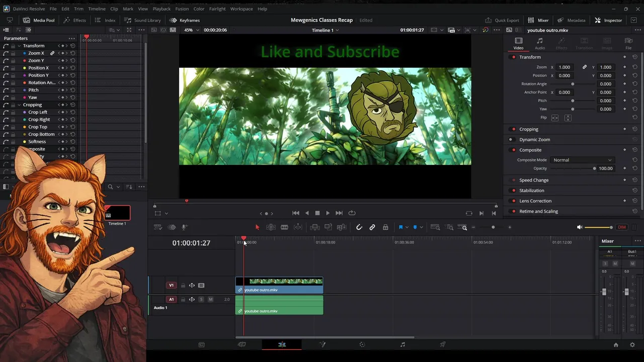Open the Media page icon

201,344
